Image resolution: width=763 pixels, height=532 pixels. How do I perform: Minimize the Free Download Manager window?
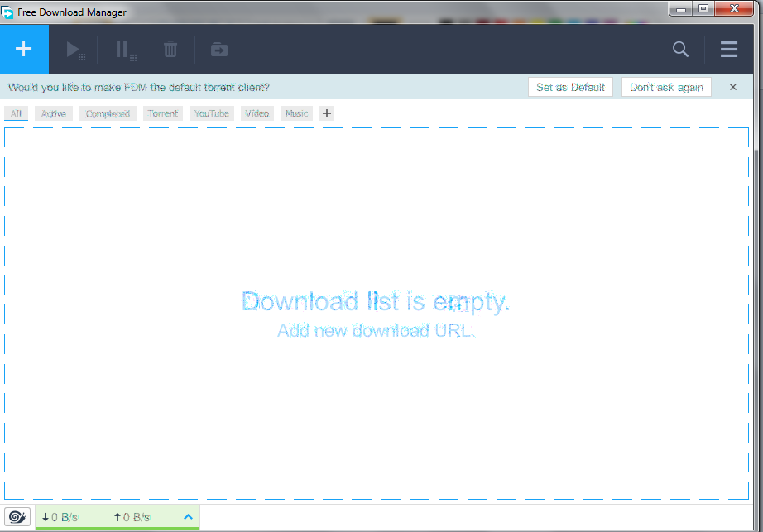[681, 9]
